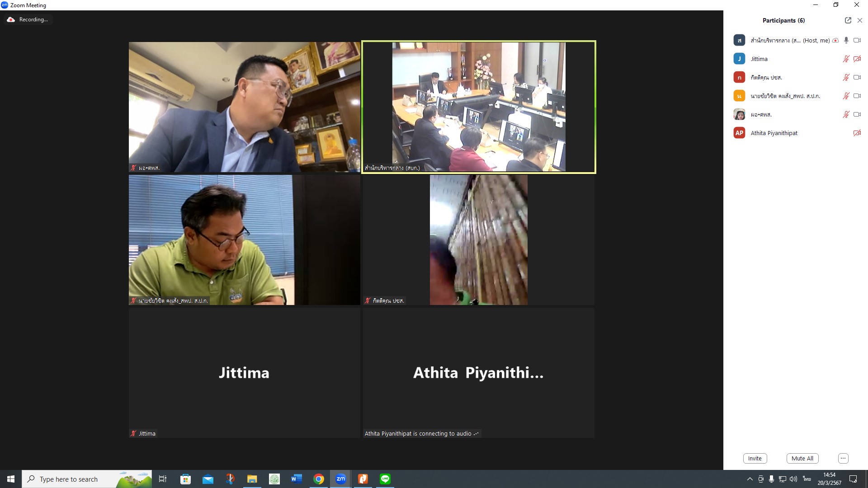This screenshot has height=488, width=868.
Task: Select นายชัยวิชิต video tile
Action: point(244,239)
